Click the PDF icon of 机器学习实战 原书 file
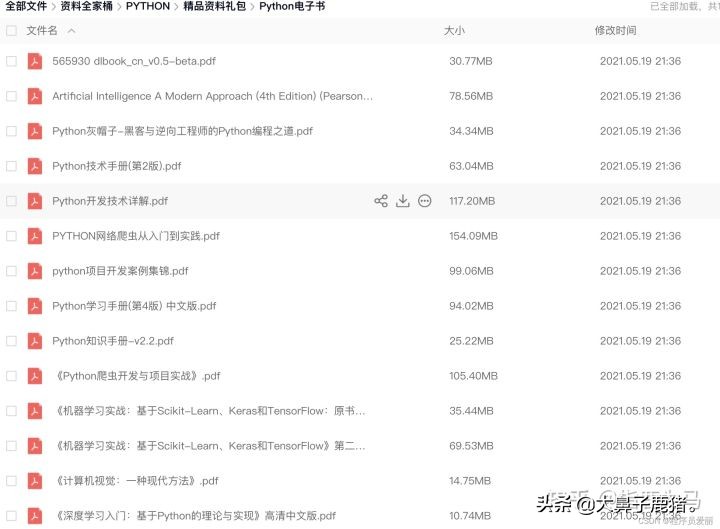Image resolution: width=720 pixels, height=529 pixels. [x=34, y=411]
